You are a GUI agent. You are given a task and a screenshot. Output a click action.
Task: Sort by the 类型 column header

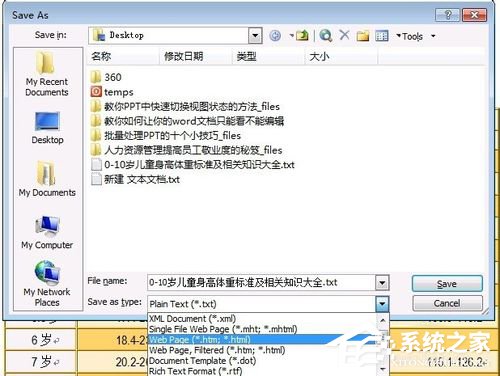tap(268, 56)
